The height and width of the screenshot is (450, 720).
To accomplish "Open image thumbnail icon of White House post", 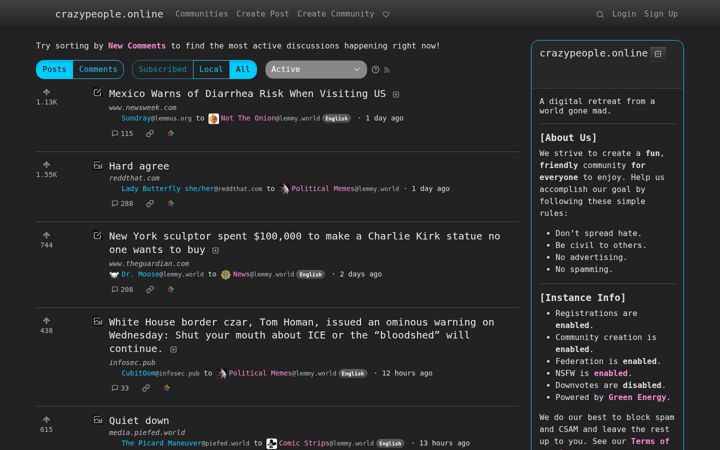I will point(97,321).
